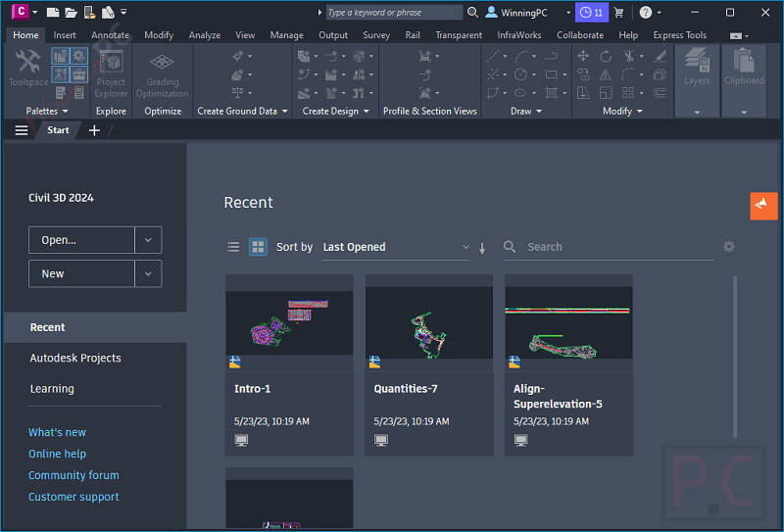Toggle the Settings tab in Toolspace palettes
This screenshot has width=784, height=532.
coord(78,57)
